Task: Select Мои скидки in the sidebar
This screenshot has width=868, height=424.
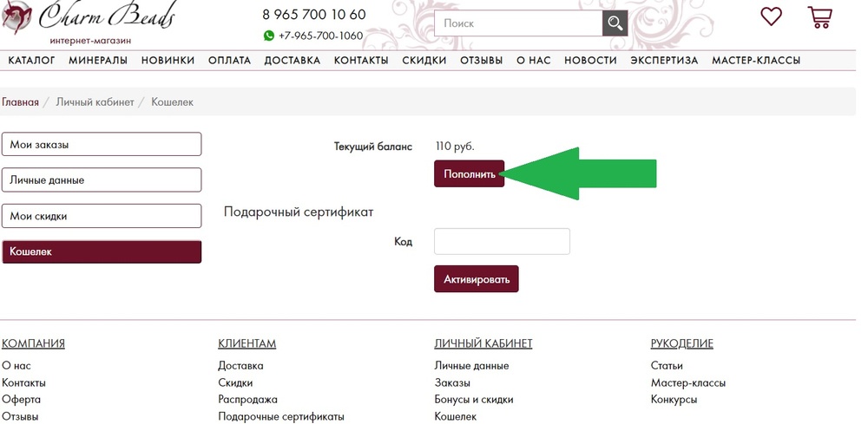Action: pyautogui.click(x=102, y=216)
